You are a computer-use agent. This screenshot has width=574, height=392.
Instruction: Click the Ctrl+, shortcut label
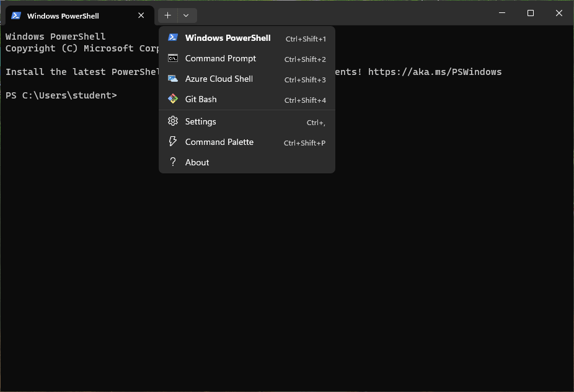tap(316, 123)
